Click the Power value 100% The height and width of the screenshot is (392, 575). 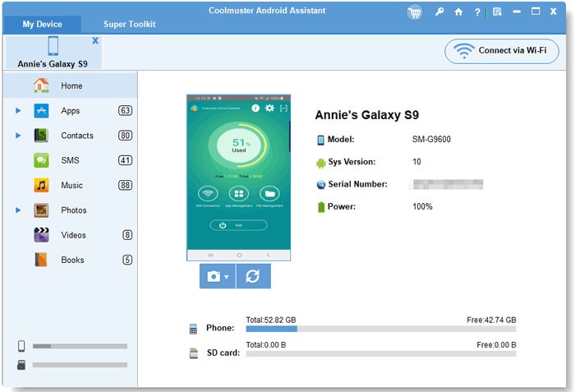(x=422, y=206)
